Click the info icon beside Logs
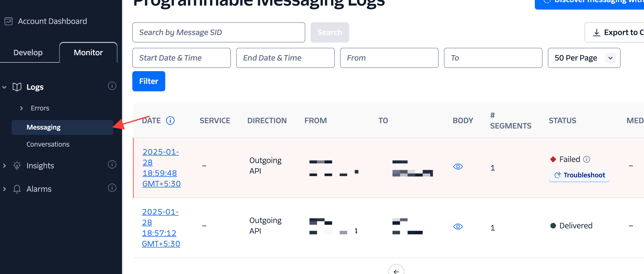The image size is (644, 274). [x=112, y=86]
